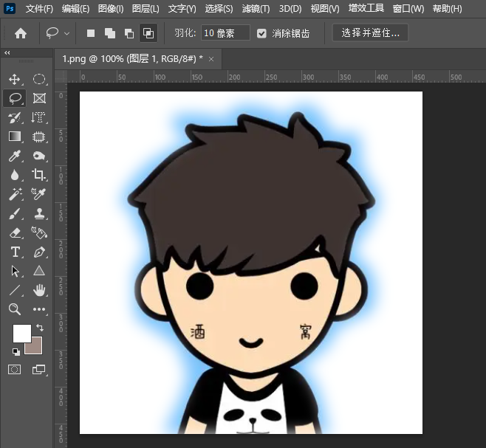The image size is (486, 448).
Task: Toggle the 消除锯齿 anti-alias checkbox
Action: click(x=261, y=33)
